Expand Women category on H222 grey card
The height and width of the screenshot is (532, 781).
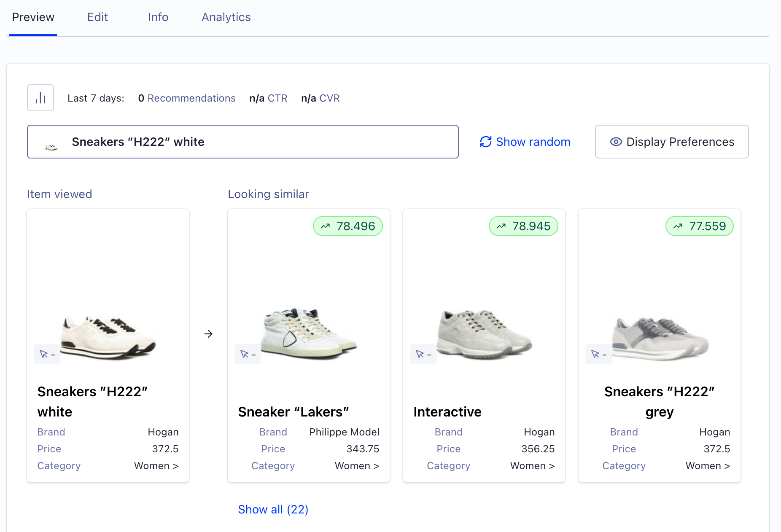coord(708,466)
